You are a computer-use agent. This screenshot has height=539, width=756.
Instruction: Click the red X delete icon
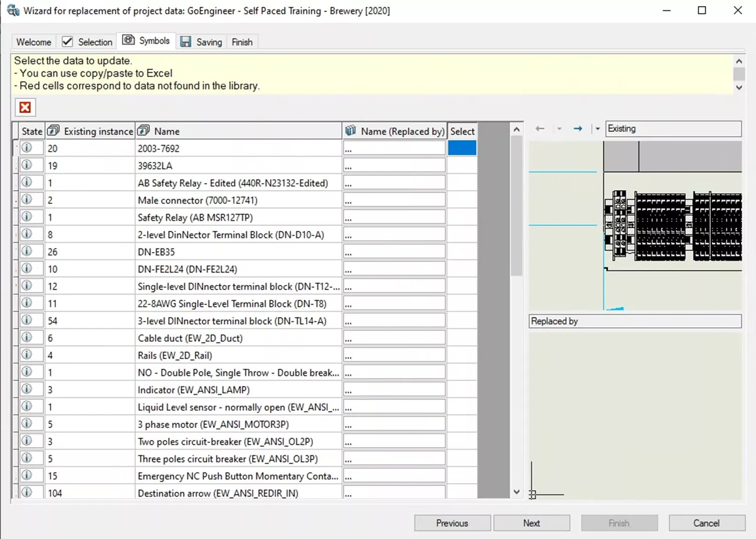coord(25,107)
